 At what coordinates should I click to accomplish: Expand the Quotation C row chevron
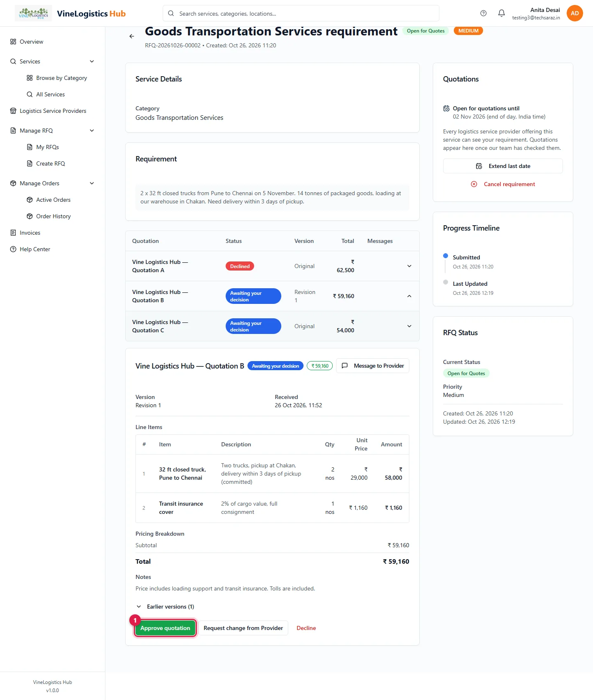409,326
